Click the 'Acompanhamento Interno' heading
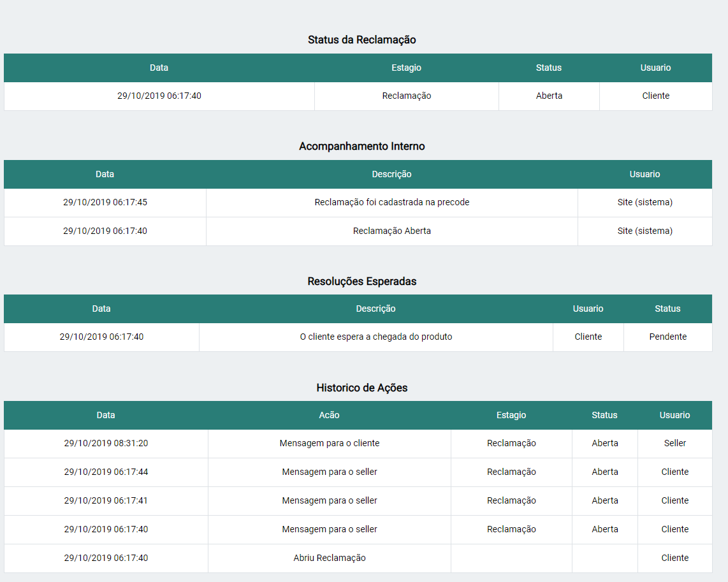This screenshot has width=728, height=582. click(361, 146)
